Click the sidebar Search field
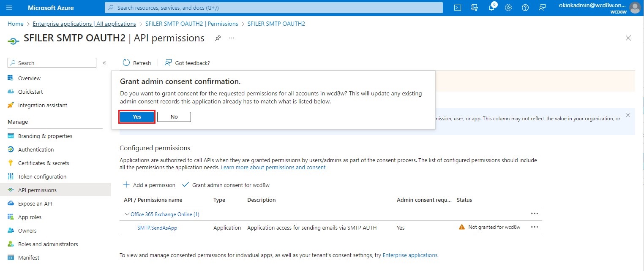 (x=52, y=63)
